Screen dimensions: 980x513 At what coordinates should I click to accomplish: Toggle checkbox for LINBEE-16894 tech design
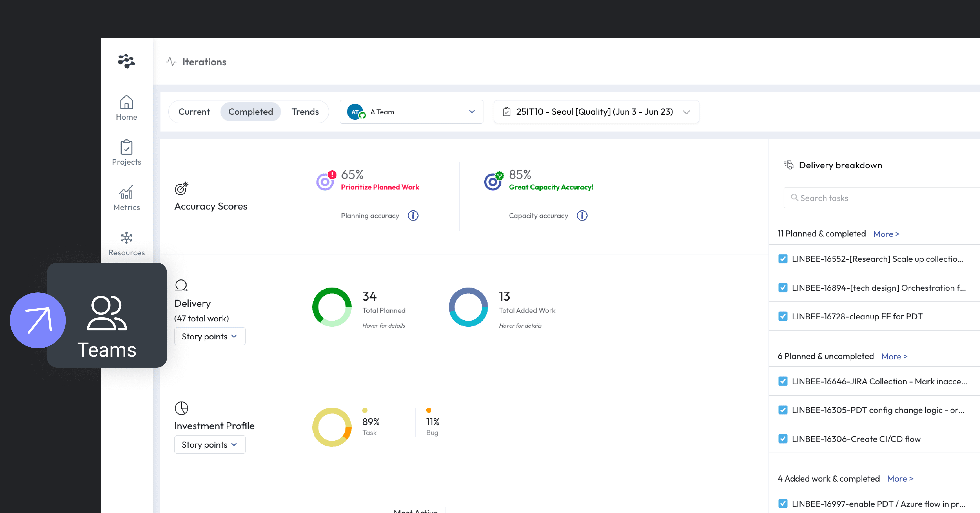coord(783,288)
